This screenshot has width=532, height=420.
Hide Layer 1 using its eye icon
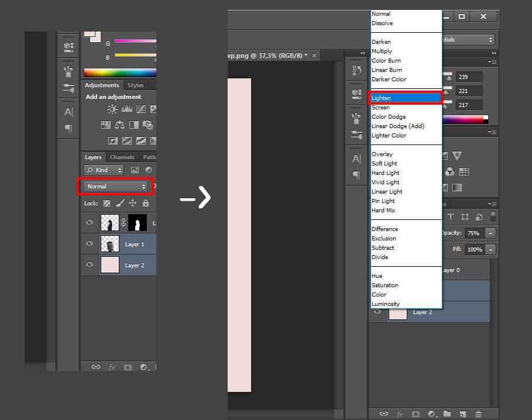90,243
